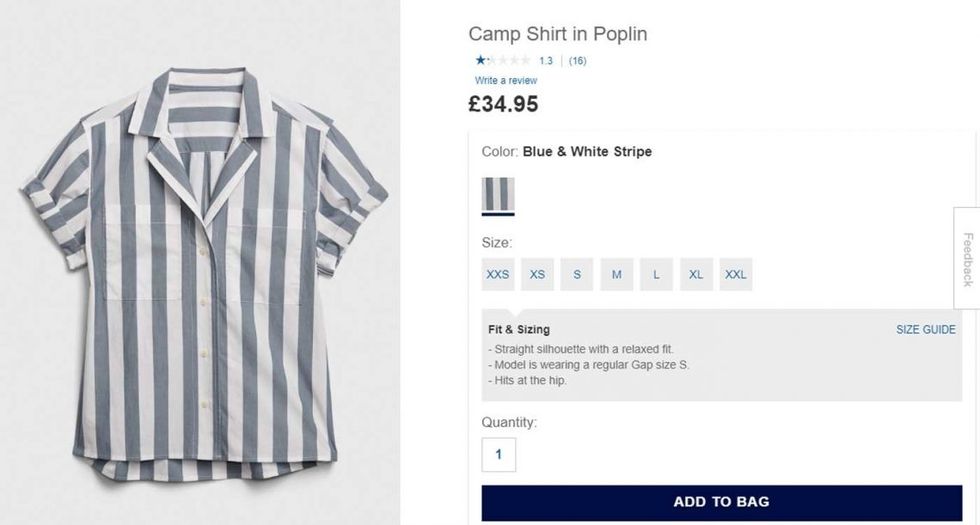Click the 1.3 rating score

tap(546, 61)
